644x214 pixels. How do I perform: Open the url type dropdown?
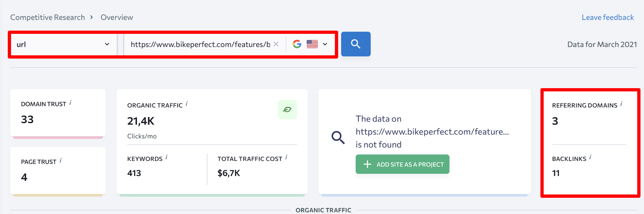tap(63, 44)
